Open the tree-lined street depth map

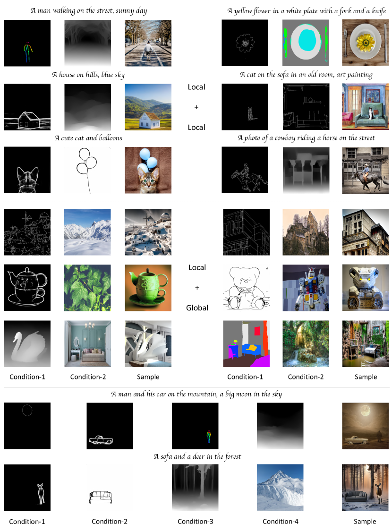87,43
